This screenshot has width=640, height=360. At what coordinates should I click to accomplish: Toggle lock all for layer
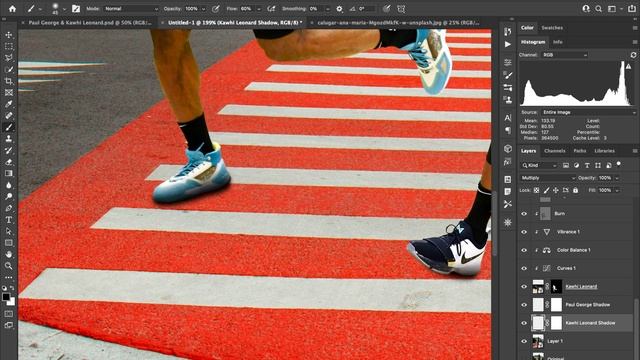pyautogui.click(x=576, y=190)
